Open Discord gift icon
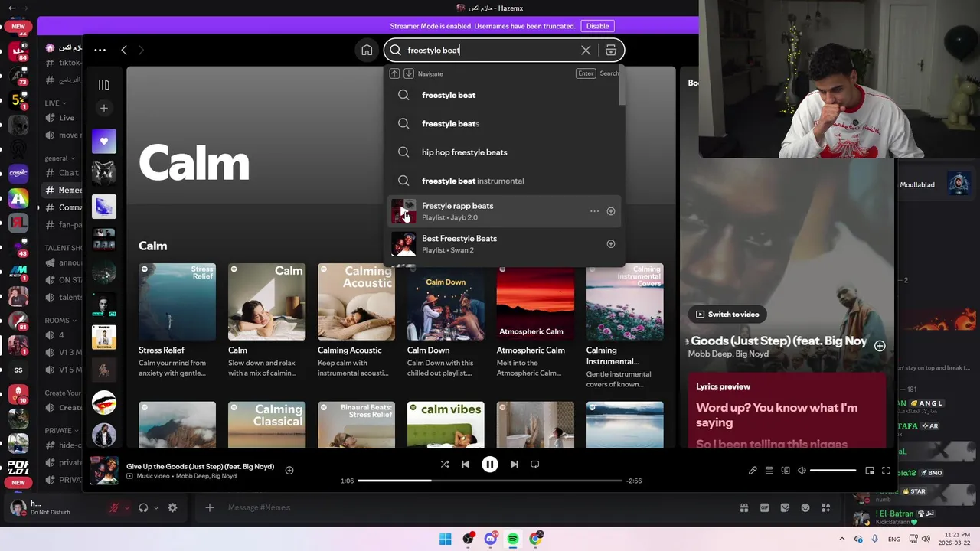This screenshot has width=980, height=551. (743, 507)
